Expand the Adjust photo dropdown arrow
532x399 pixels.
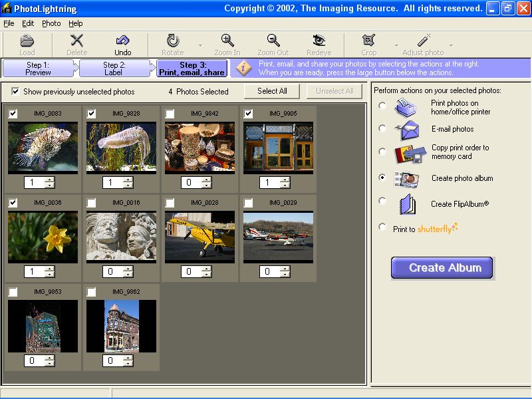pyautogui.click(x=451, y=46)
